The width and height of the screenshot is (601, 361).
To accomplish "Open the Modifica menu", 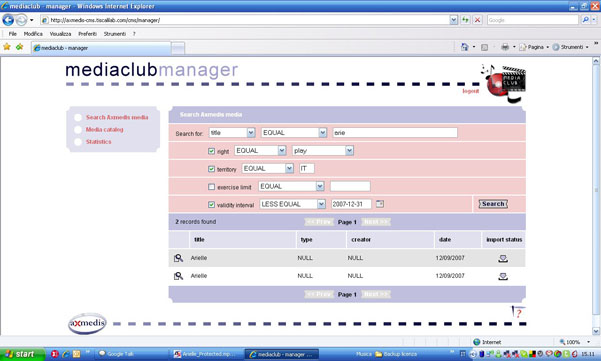I will [33, 34].
